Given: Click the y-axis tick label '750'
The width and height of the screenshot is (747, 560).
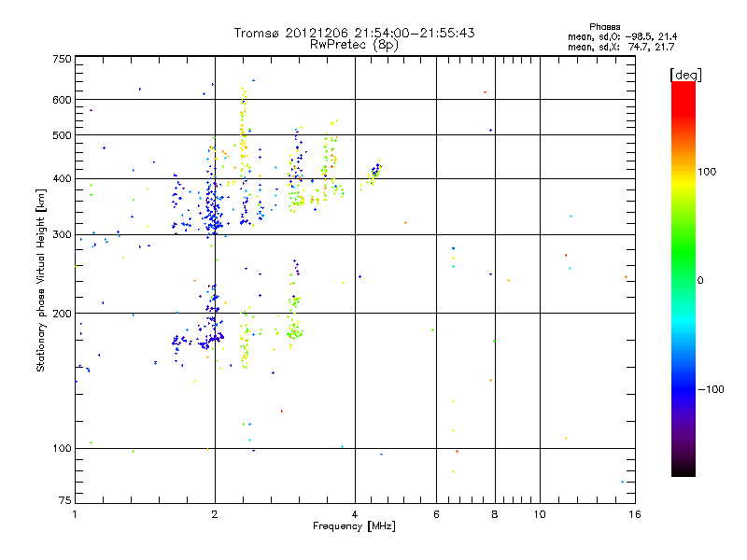Looking at the screenshot, I should [x=62, y=59].
